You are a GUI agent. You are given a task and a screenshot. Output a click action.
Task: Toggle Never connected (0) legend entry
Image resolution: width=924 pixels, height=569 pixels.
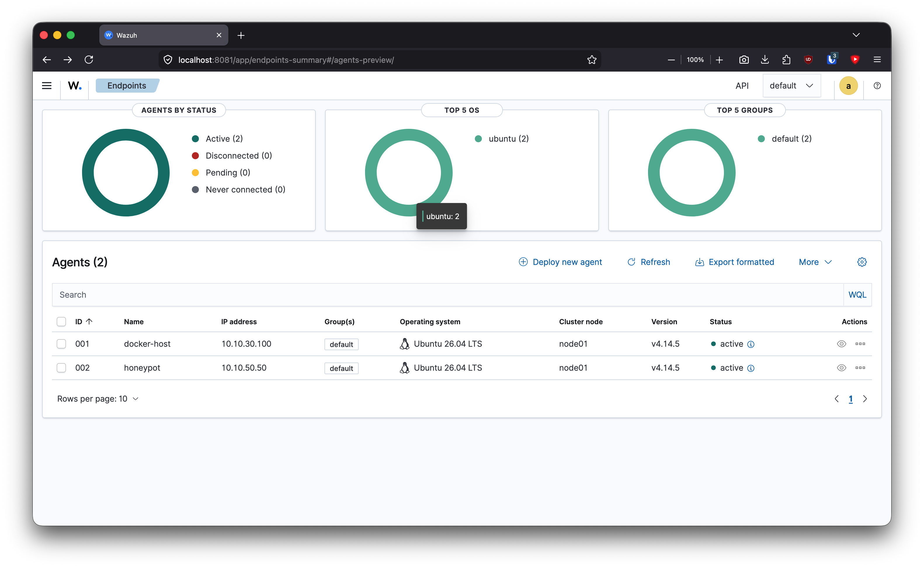(x=239, y=190)
